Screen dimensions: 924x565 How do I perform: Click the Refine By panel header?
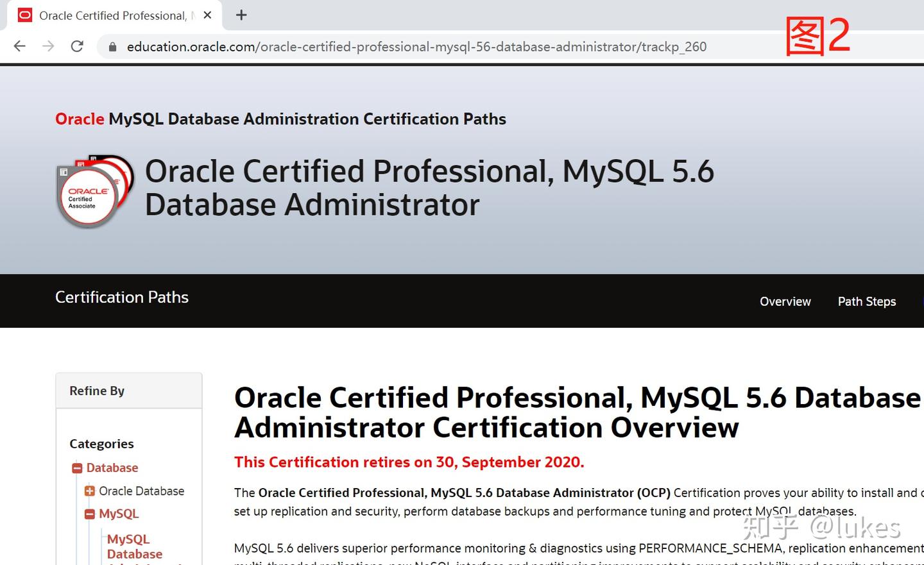point(96,391)
